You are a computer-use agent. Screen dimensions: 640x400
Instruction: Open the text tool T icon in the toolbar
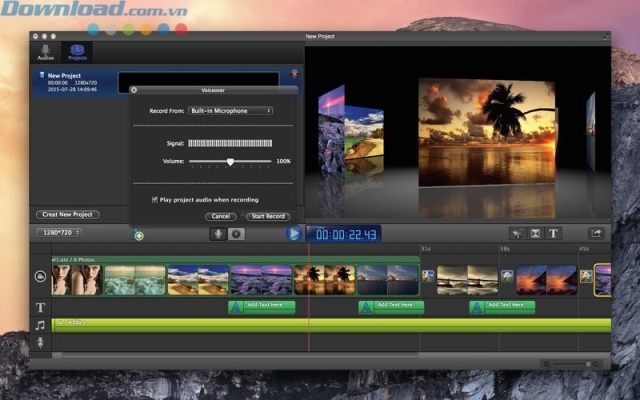(553, 233)
